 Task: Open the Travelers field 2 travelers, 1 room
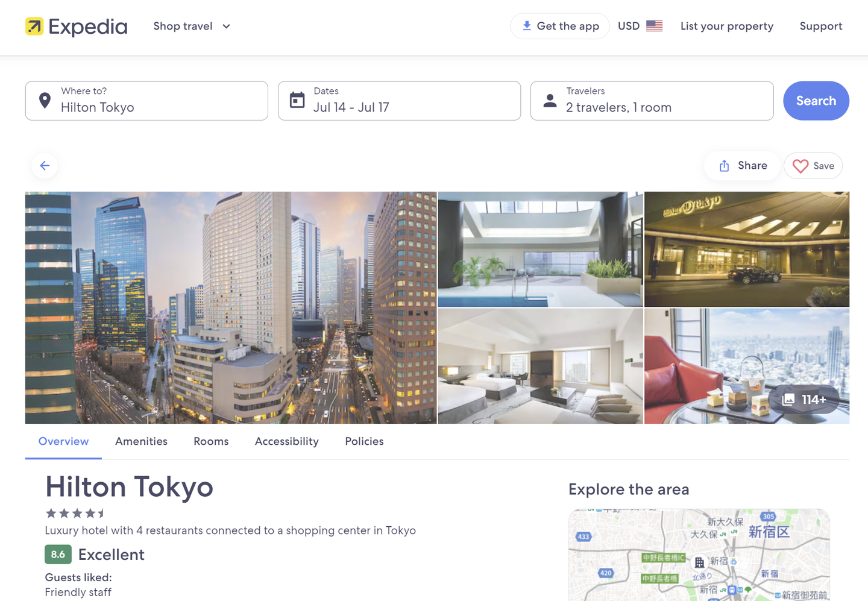coord(652,101)
